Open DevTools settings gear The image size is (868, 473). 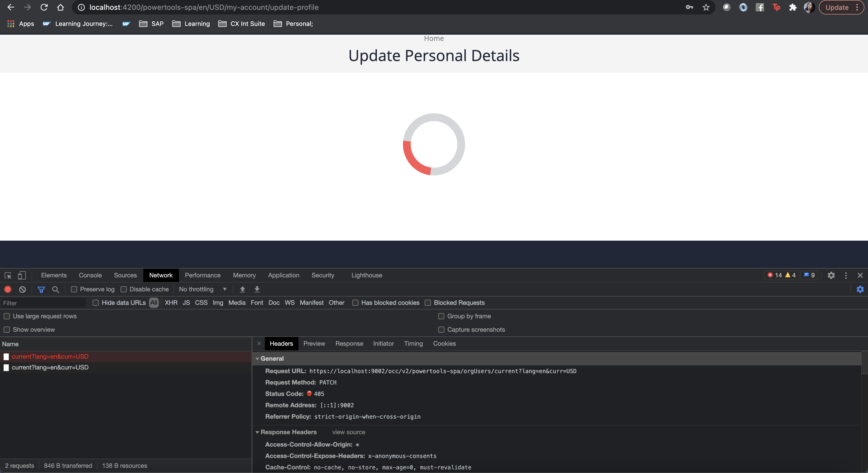coord(831,275)
